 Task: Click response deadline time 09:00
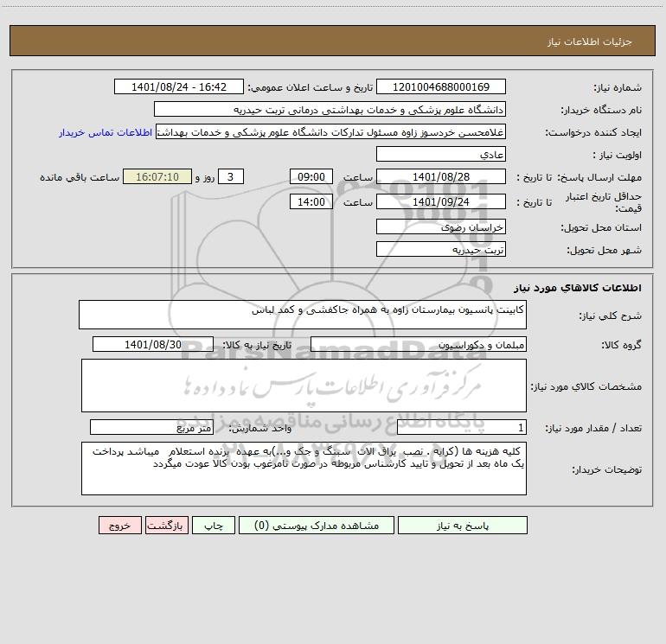click(311, 176)
